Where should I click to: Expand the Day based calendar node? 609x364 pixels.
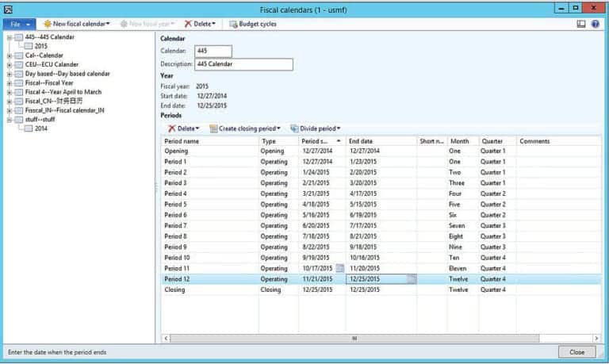click(10, 75)
